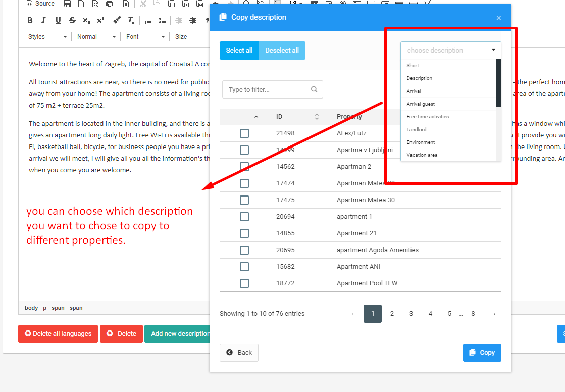Click the Increase Indent icon

tap(193, 20)
